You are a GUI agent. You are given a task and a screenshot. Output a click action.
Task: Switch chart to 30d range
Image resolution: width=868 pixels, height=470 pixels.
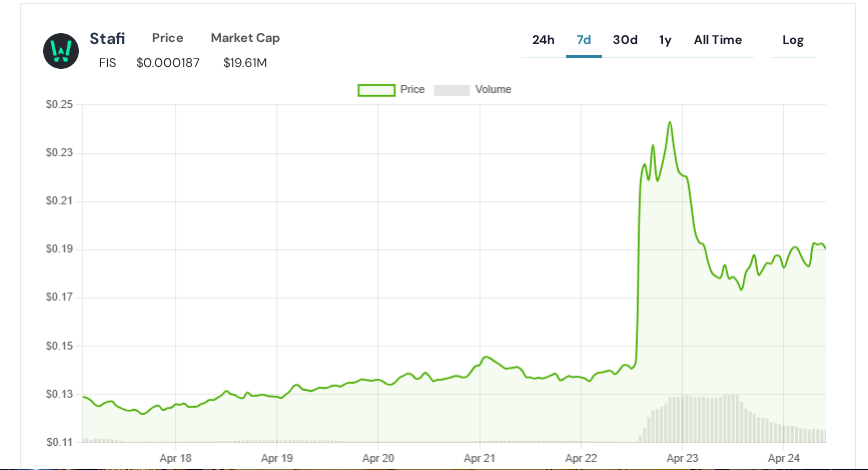click(625, 40)
